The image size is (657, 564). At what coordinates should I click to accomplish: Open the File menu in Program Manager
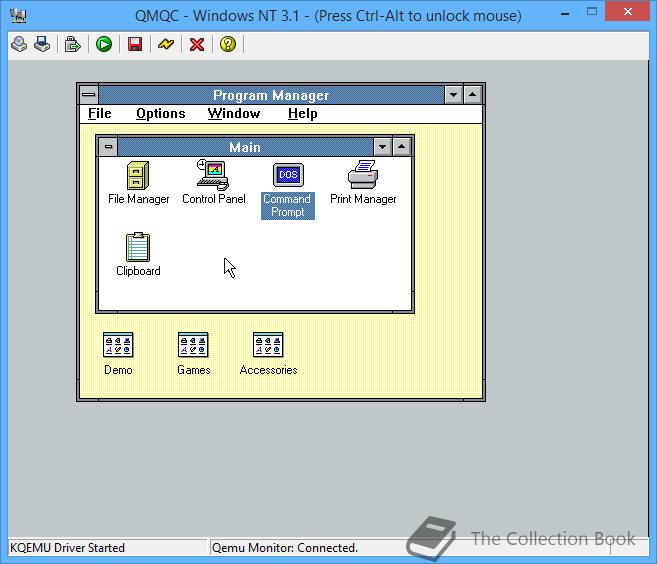(100, 114)
